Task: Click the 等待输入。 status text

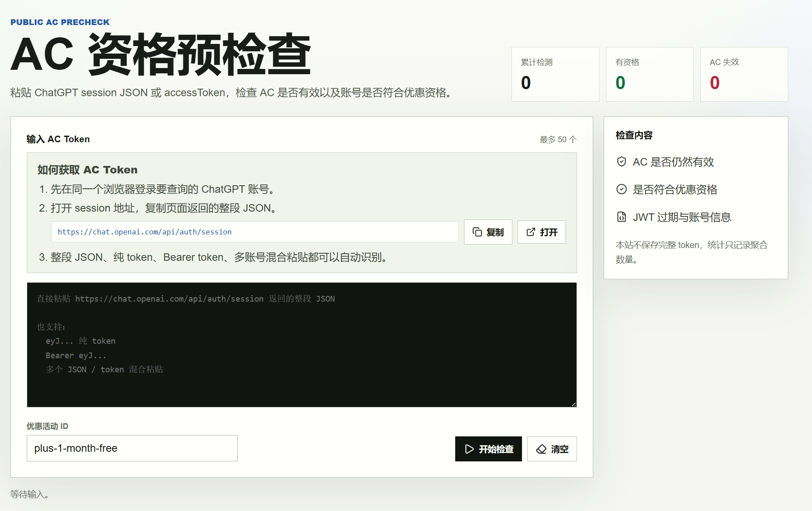Action: click(30, 494)
